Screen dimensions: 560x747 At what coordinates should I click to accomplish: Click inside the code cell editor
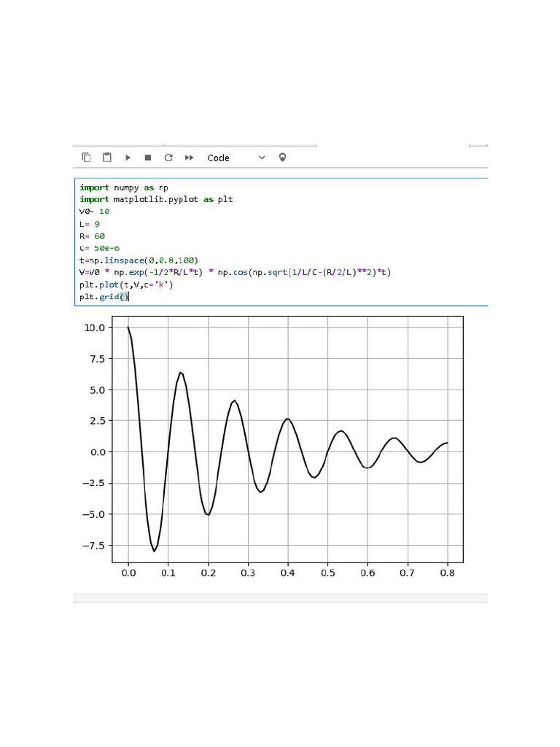[281, 242]
